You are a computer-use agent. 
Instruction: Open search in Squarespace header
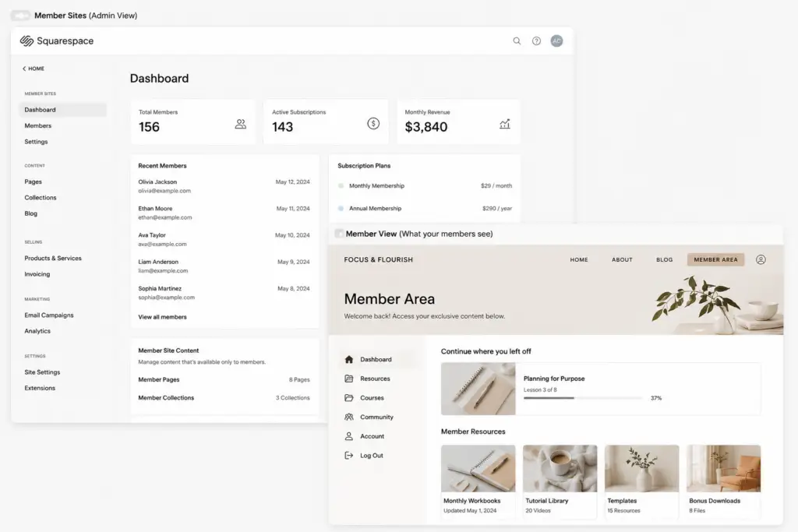coord(517,41)
